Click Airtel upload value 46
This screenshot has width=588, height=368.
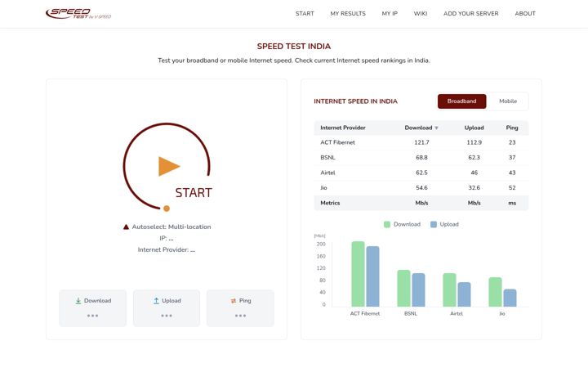pyautogui.click(x=474, y=173)
